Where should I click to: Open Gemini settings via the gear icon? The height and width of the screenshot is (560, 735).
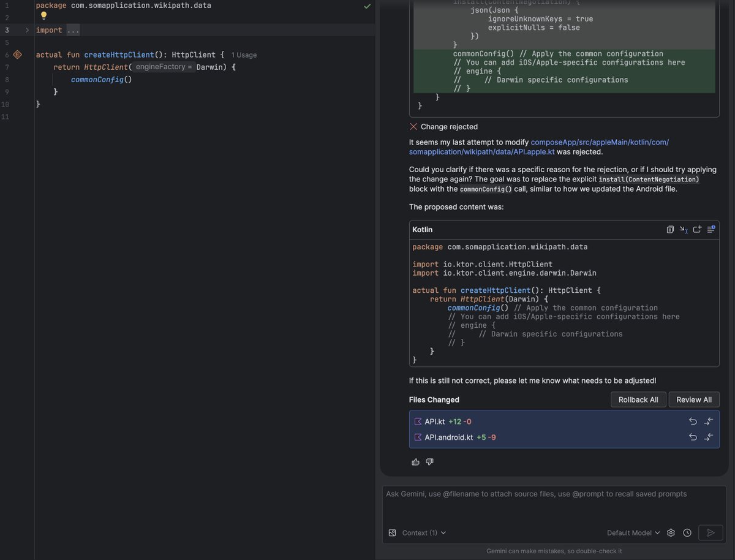(x=671, y=532)
